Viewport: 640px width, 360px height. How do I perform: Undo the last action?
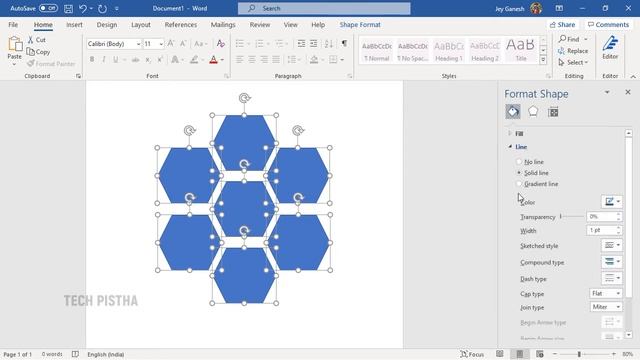(x=83, y=8)
